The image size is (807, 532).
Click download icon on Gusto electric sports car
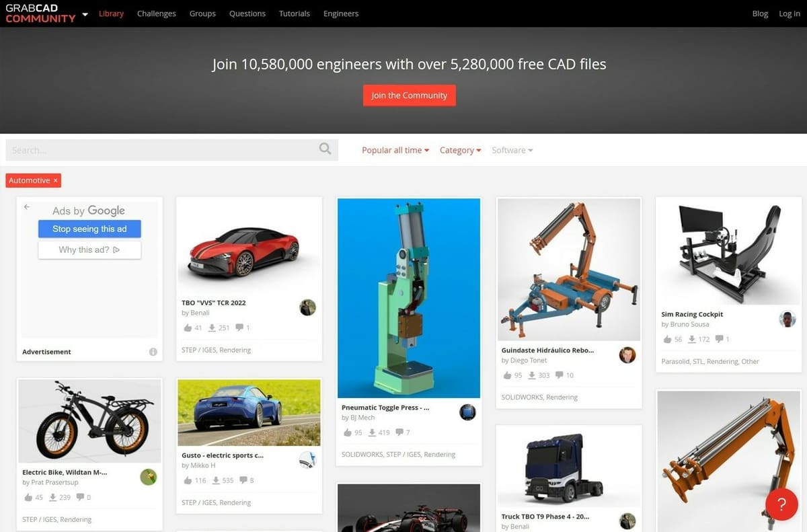click(x=216, y=481)
